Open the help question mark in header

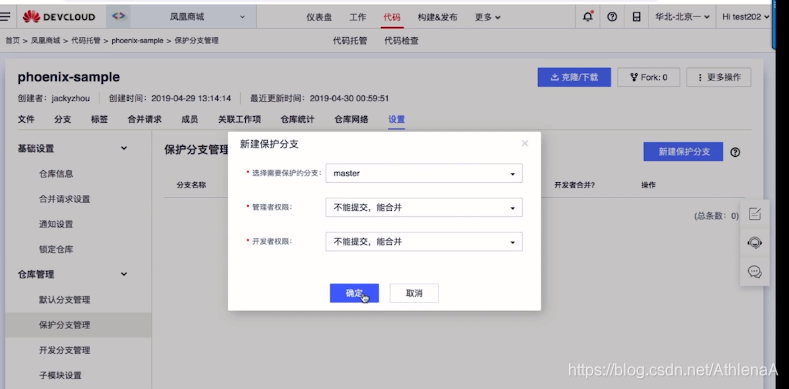coord(612,17)
